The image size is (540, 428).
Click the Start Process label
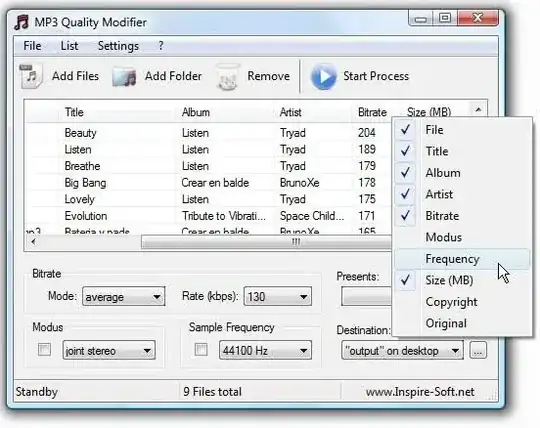click(376, 76)
